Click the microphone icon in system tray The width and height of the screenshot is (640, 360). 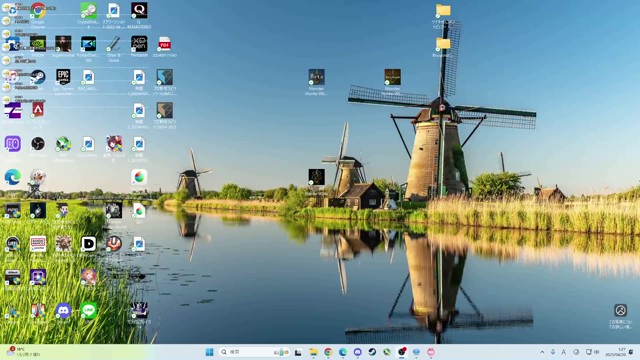point(553,352)
